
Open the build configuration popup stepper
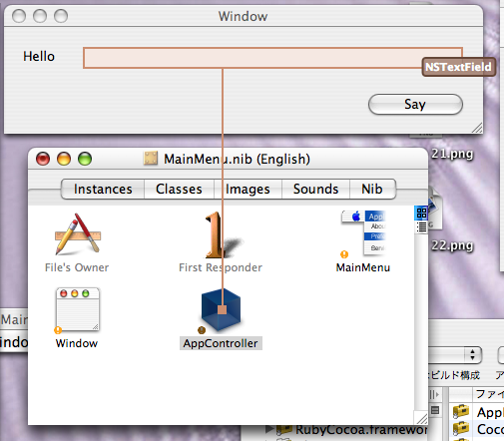tap(472, 354)
